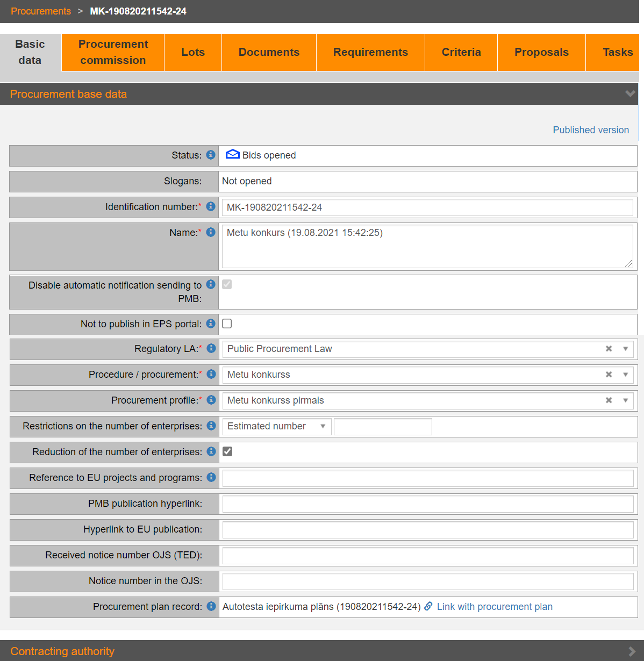644x661 pixels.
Task: Expand the Contracting authority section
Action: click(x=632, y=651)
